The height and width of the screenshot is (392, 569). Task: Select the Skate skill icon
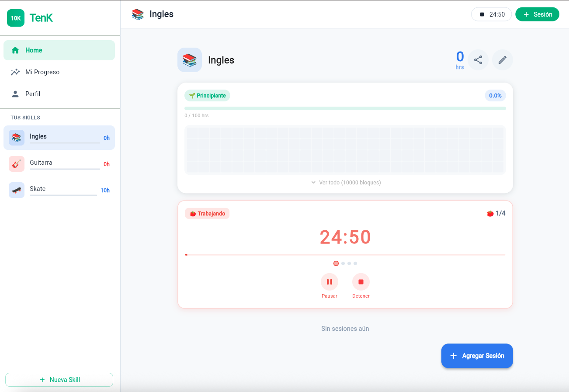16,190
